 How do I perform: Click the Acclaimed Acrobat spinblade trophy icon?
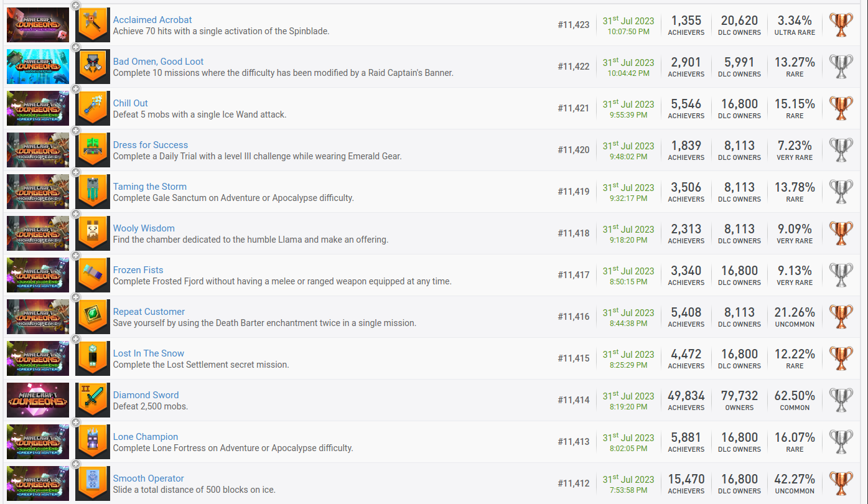(x=93, y=25)
